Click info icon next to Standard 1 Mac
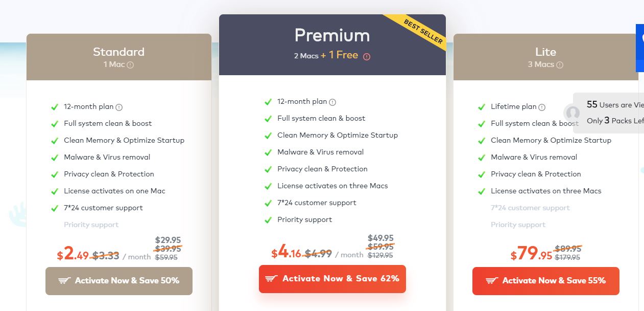 pos(130,65)
